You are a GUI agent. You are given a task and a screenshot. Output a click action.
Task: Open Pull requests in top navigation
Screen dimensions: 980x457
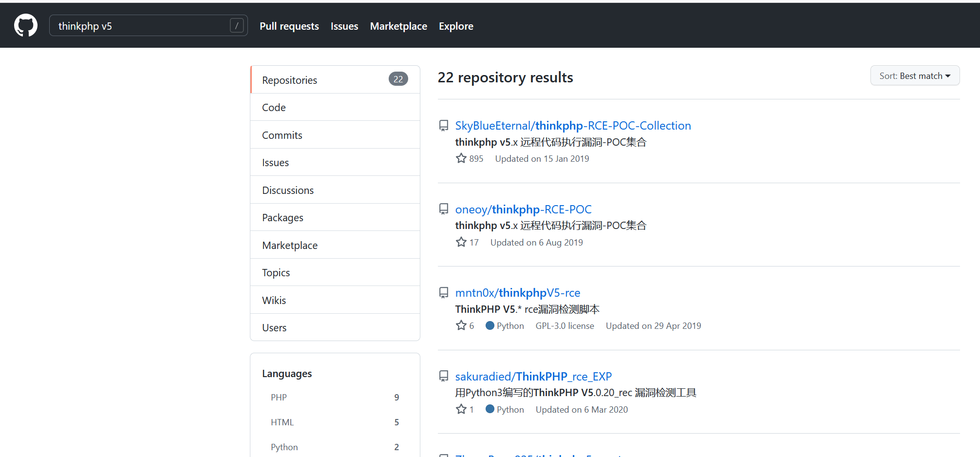tap(289, 26)
